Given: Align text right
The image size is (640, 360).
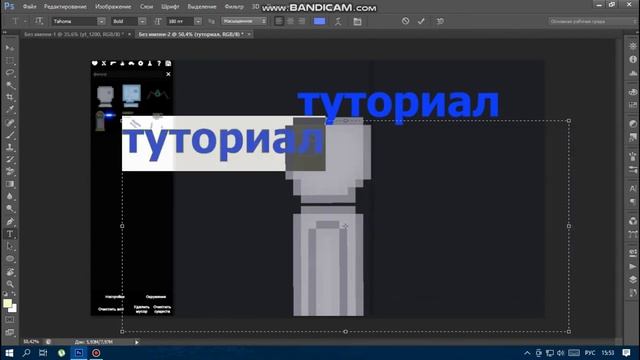Looking at the screenshot, I should [302, 21].
